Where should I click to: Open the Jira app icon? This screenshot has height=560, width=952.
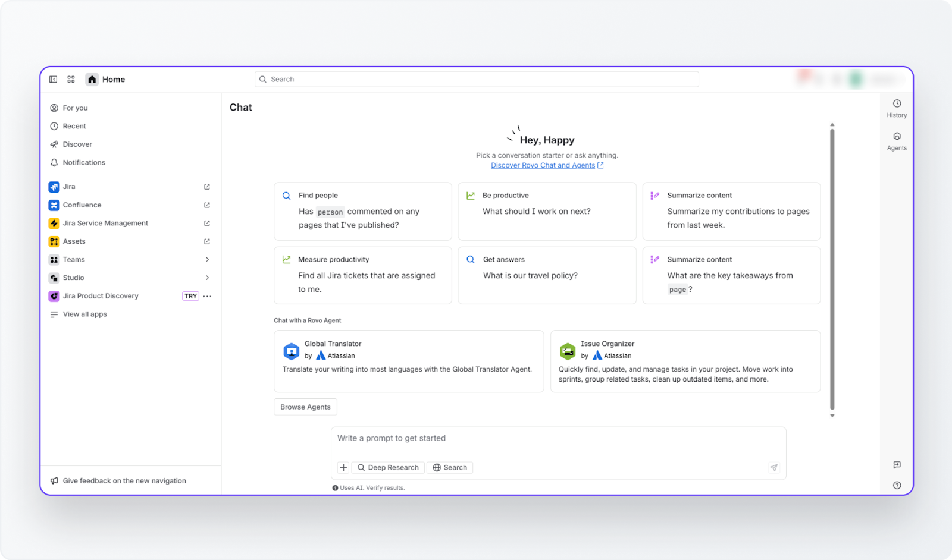pos(54,187)
